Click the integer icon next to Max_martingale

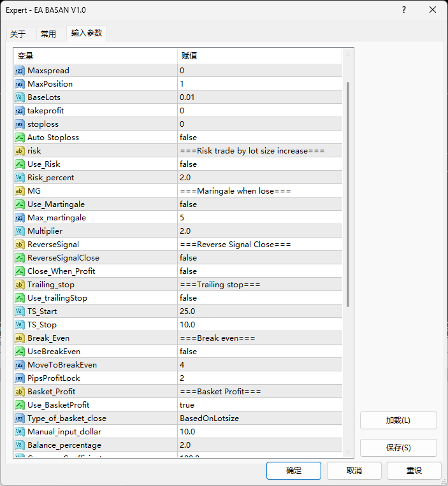click(19, 218)
